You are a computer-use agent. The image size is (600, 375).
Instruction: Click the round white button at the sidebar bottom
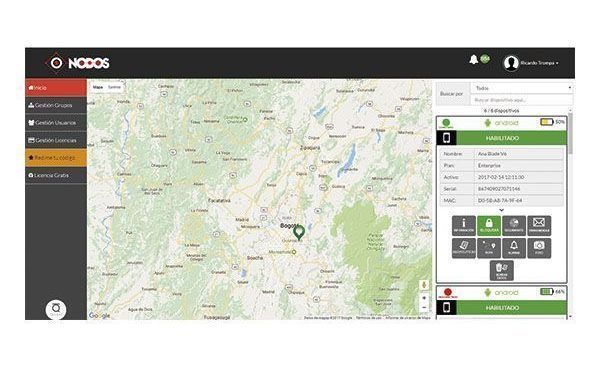pyautogui.click(x=56, y=309)
